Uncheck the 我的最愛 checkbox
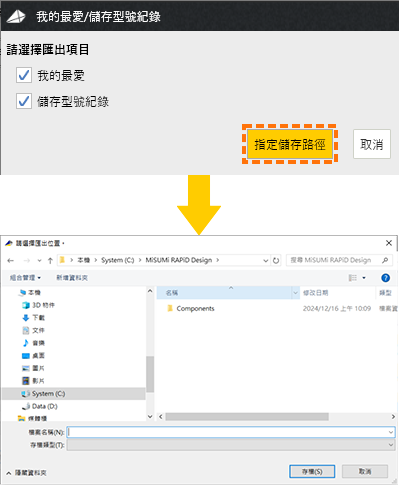The image size is (399, 485). pos(24,75)
